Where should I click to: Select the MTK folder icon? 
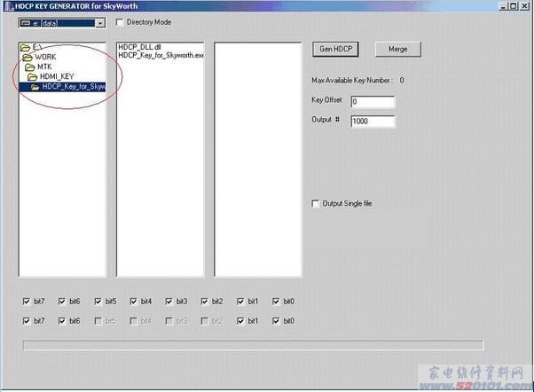click(x=30, y=67)
